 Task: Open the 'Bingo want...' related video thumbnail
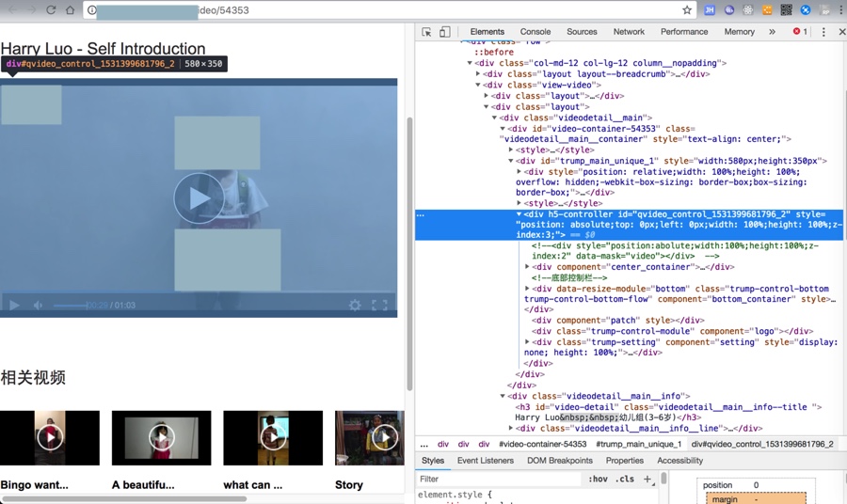(x=50, y=437)
